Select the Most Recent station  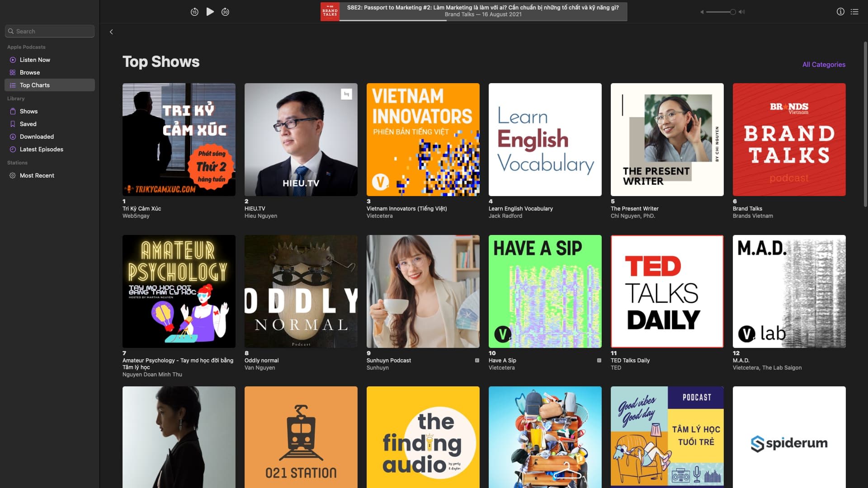coord(37,175)
